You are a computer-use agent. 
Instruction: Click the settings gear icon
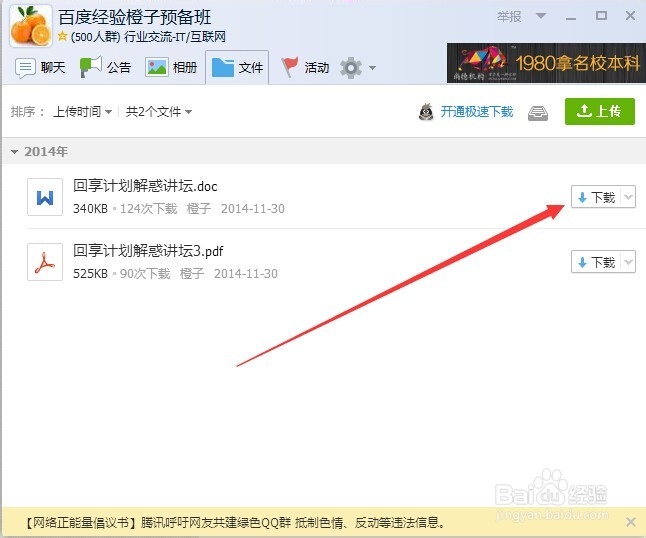pyautogui.click(x=351, y=68)
